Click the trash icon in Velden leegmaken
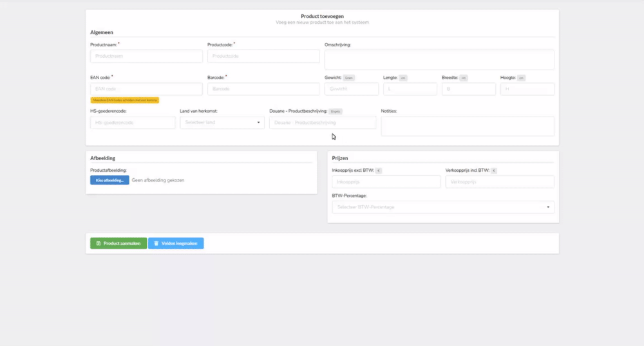644x346 pixels. point(156,243)
